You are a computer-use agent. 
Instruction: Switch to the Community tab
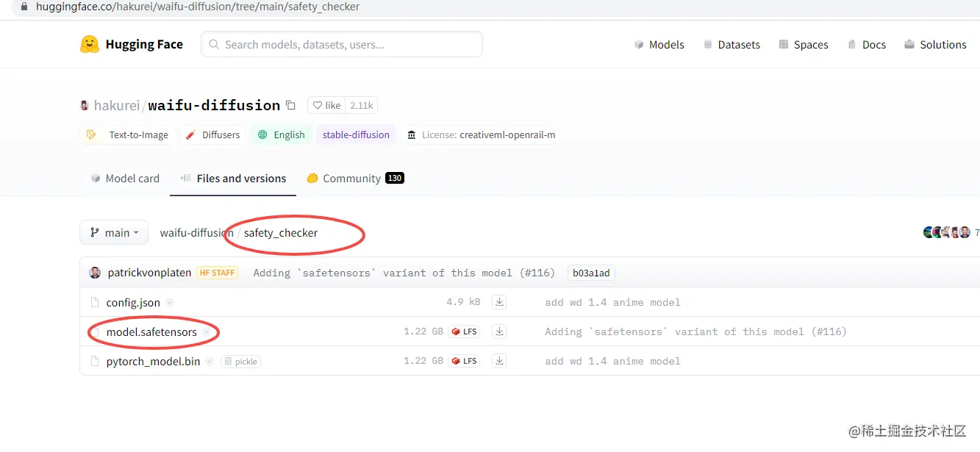pos(355,178)
